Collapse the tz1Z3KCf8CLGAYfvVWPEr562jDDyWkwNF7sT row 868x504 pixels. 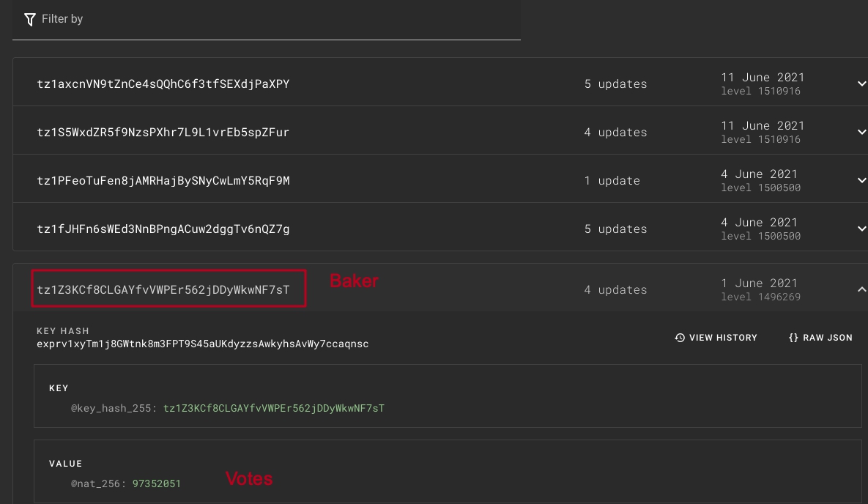[861, 289]
